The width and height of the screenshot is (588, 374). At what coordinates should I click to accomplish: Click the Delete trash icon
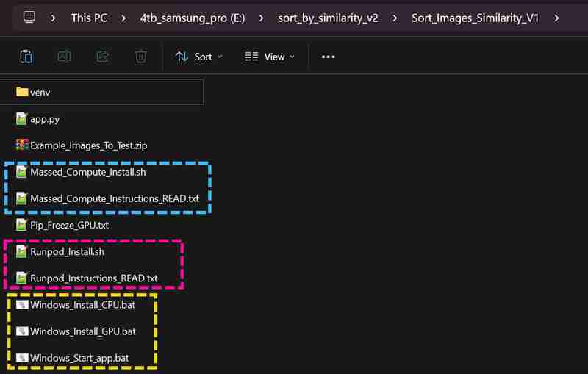click(x=141, y=57)
